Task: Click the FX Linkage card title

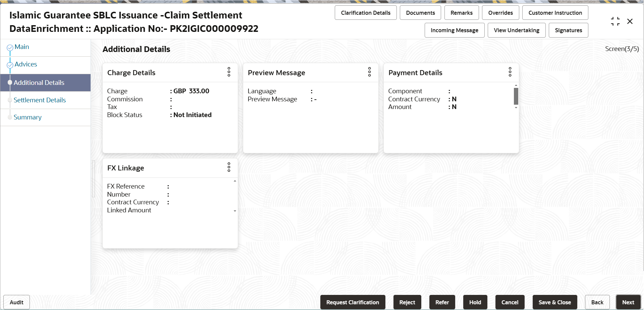Action: pyautogui.click(x=125, y=168)
